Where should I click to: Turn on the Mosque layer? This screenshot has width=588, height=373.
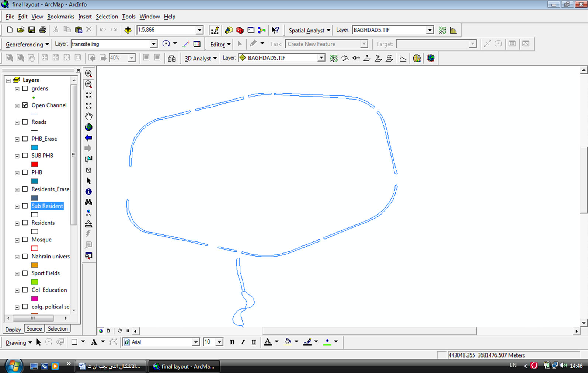(x=25, y=240)
